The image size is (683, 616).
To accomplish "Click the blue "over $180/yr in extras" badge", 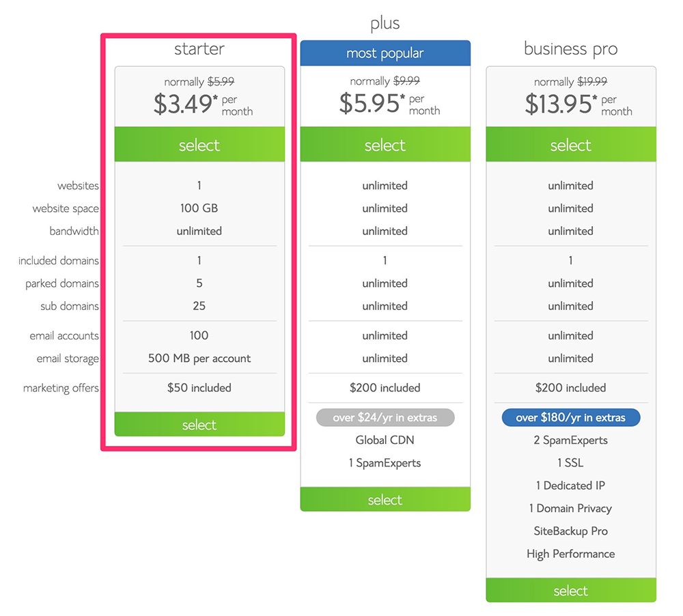I will coord(571,417).
